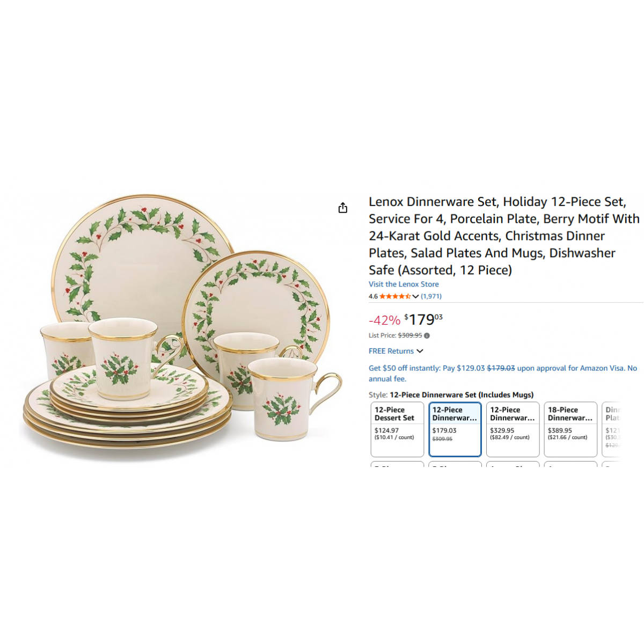Viewport: 644px width, 644px height.
Task: Click the strikethrough $309.95 list price
Action: coord(410,335)
